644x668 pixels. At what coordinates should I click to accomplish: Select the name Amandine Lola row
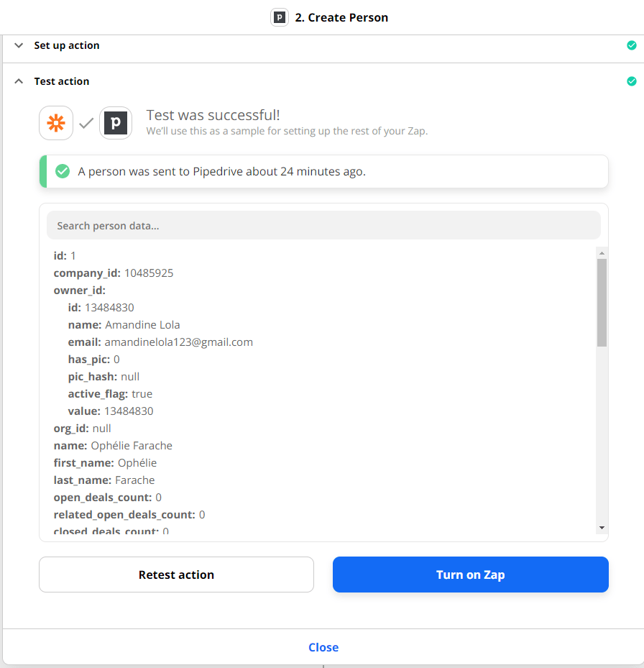click(x=124, y=325)
